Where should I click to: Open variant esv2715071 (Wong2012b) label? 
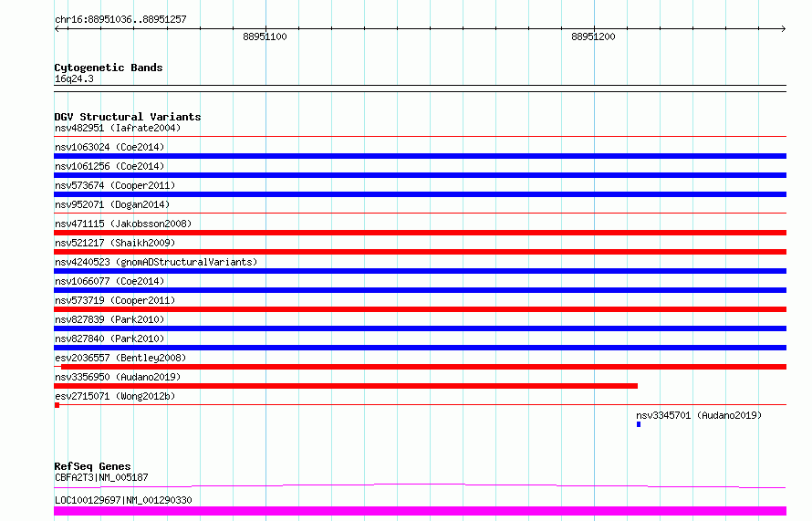point(115,396)
